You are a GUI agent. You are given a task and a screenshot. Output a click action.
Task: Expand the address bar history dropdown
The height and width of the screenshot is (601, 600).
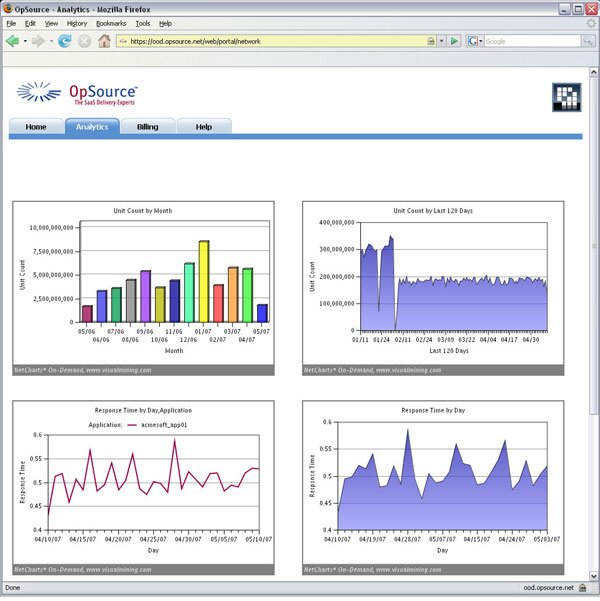click(441, 41)
